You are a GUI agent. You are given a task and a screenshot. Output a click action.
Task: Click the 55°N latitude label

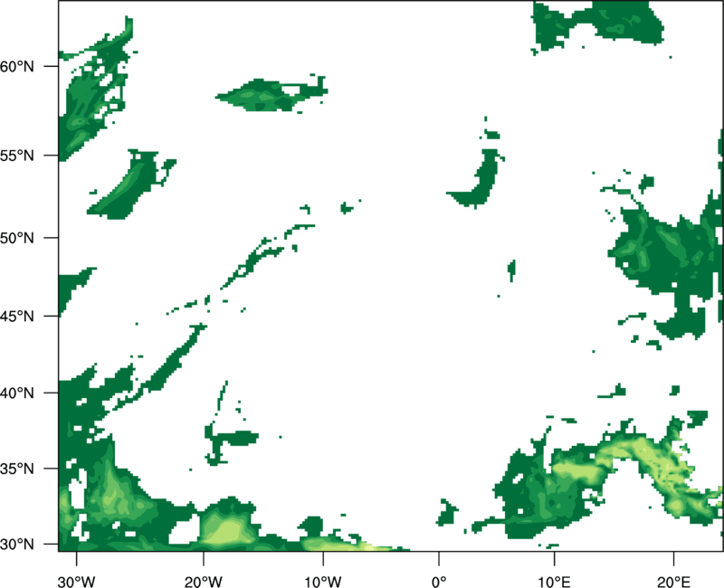click(x=17, y=155)
